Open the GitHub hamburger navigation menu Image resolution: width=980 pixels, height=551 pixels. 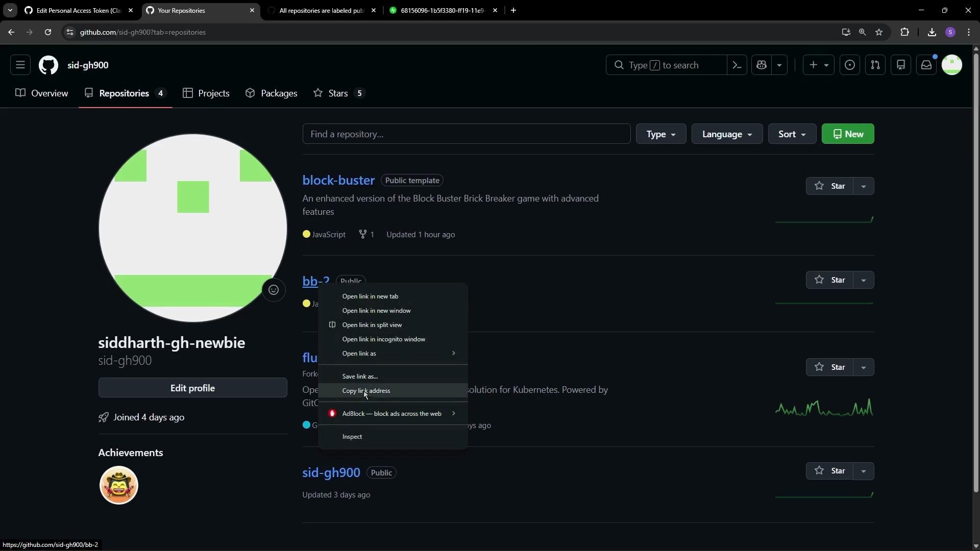pyautogui.click(x=20, y=65)
